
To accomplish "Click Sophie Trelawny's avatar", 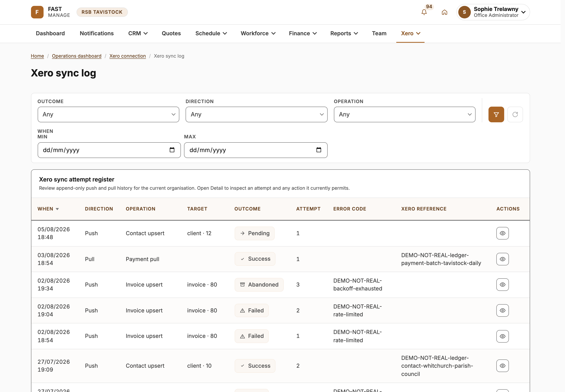I will click(x=464, y=12).
